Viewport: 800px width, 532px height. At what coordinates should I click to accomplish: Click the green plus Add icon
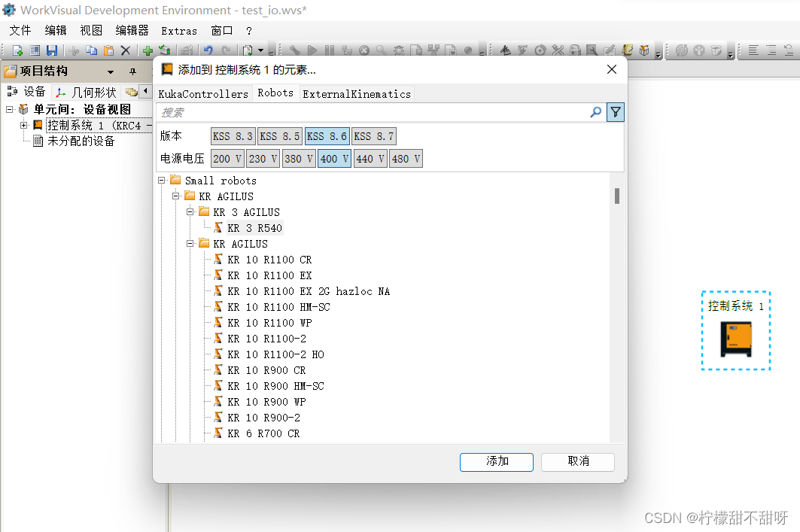click(x=148, y=50)
